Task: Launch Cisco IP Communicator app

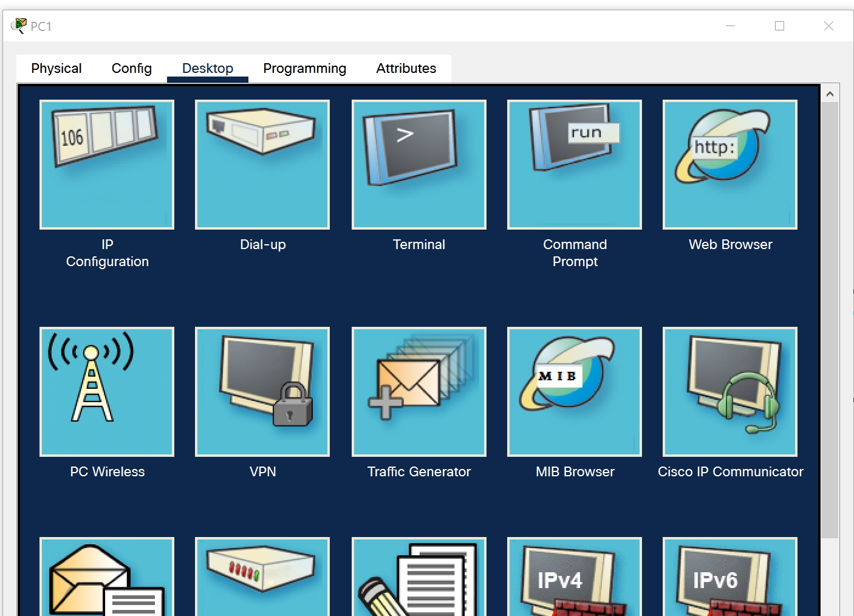Action: click(730, 392)
